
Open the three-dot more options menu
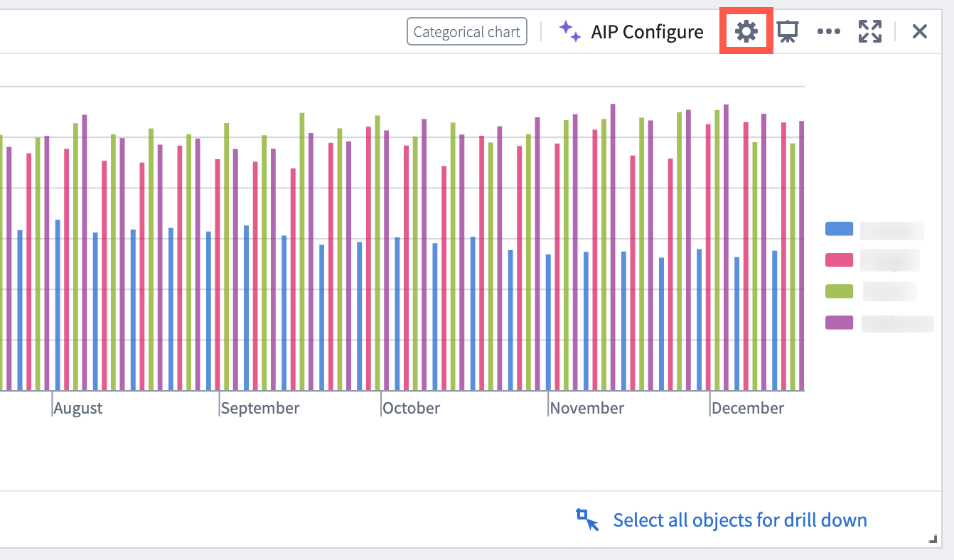tap(829, 32)
